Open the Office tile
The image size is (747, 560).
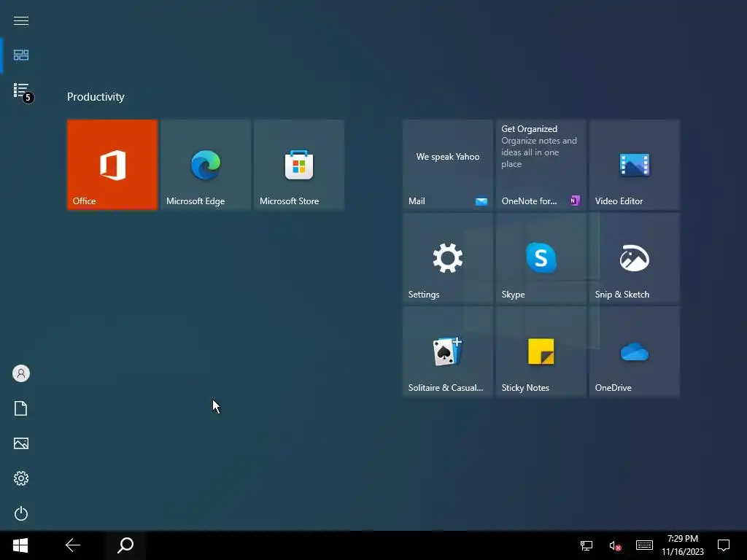(x=112, y=165)
